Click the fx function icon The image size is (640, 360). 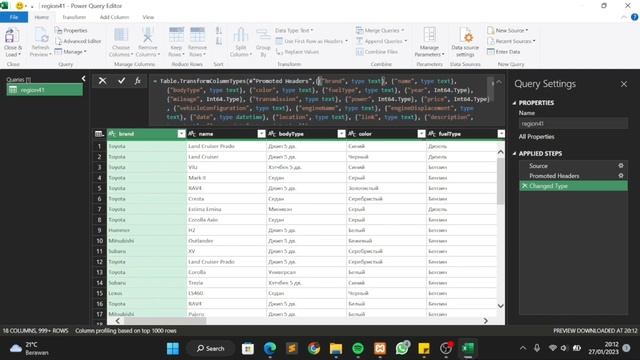click(138, 81)
